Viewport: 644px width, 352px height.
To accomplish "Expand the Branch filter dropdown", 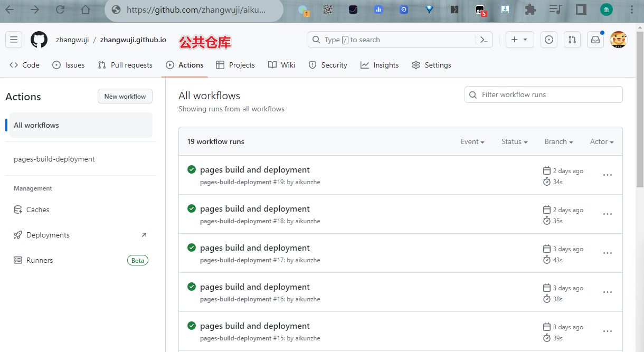I will coord(558,141).
